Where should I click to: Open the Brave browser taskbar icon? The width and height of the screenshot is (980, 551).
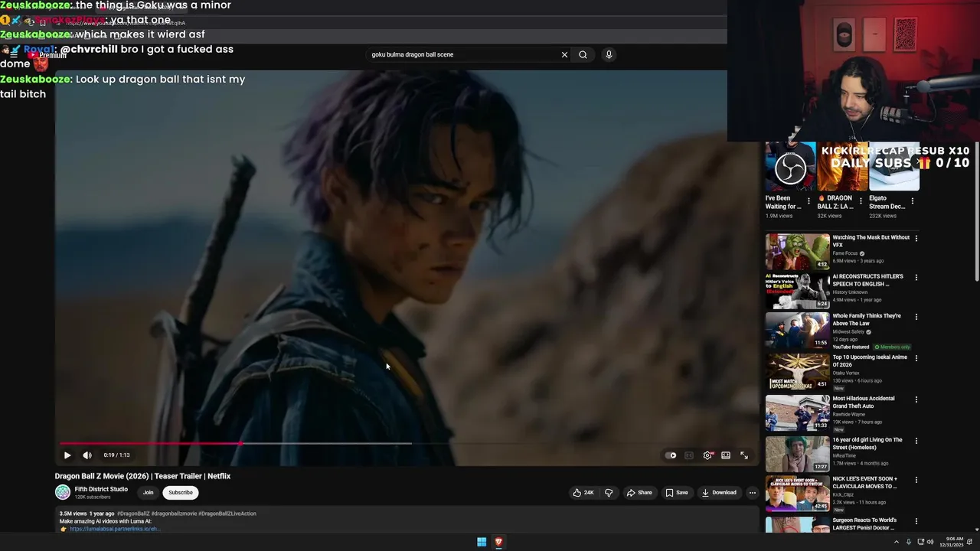(x=498, y=542)
